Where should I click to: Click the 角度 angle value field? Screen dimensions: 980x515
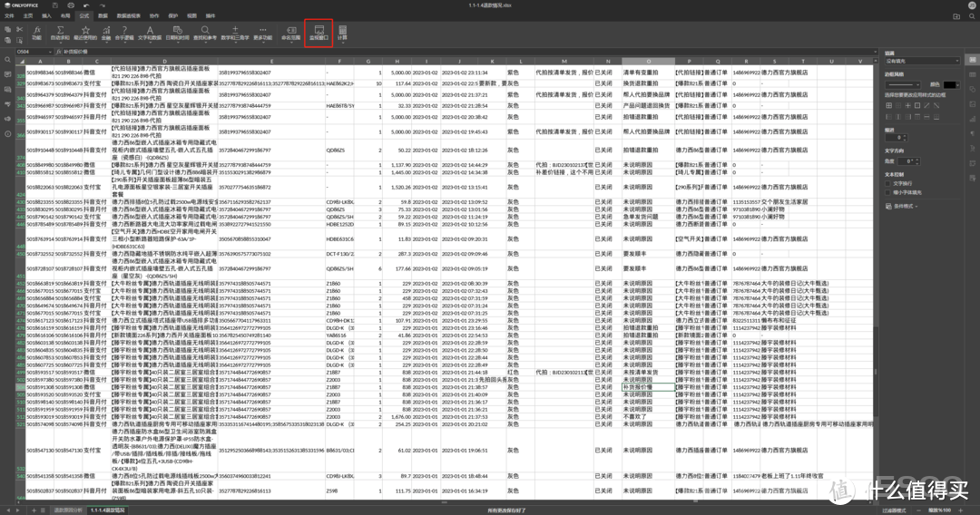coord(908,161)
